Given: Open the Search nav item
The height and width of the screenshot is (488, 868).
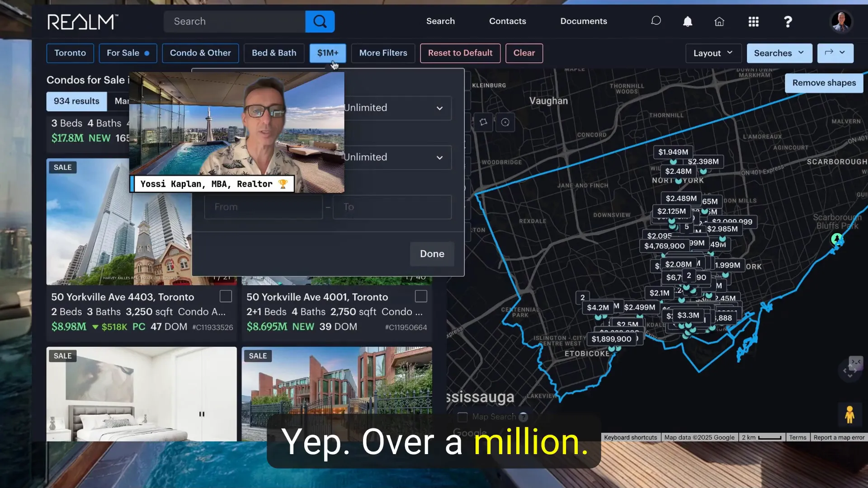Looking at the screenshot, I should point(440,21).
